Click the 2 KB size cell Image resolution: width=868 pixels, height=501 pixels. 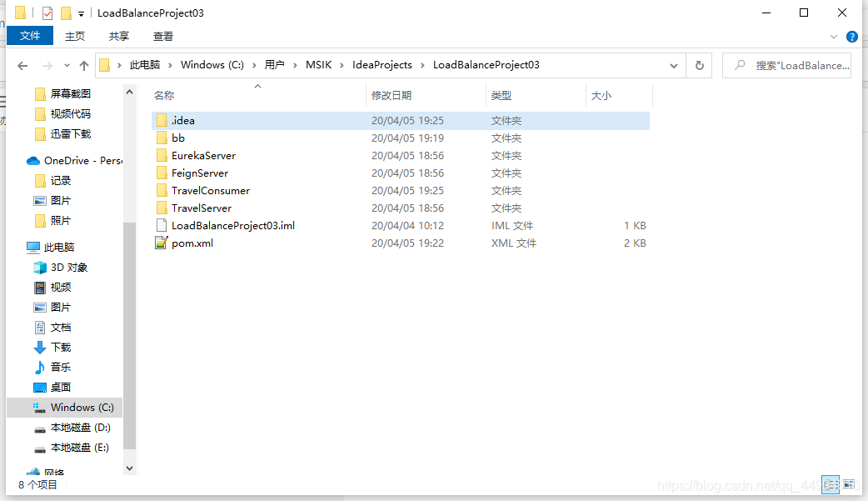tap(635, 243)
